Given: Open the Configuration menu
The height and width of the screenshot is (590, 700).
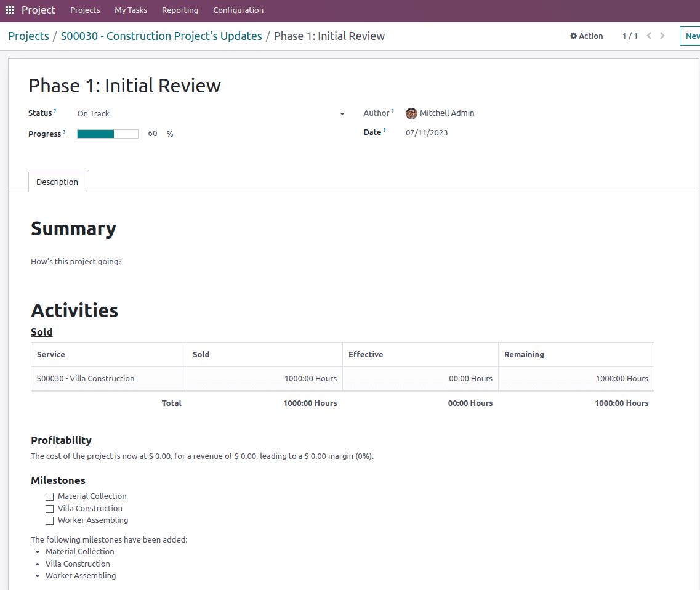Looking at the screenshot, I should (238, 10).
